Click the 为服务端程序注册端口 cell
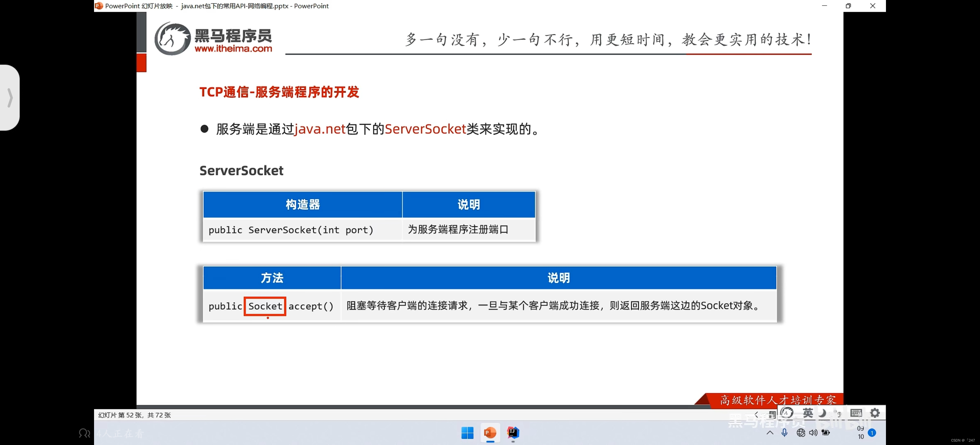Screen dimensions: 980x445 pyautogui.click(x=469, y=230)
